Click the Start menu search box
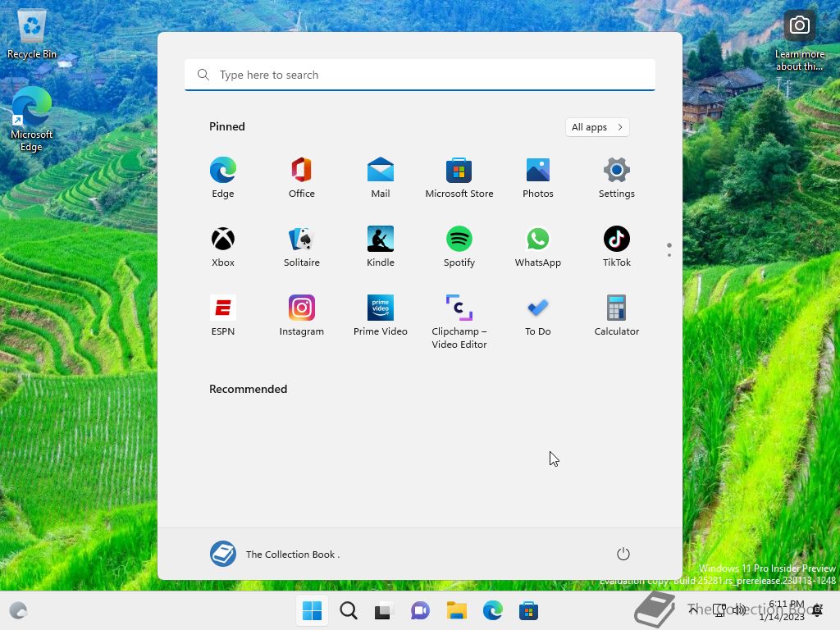 coord(420,75)
